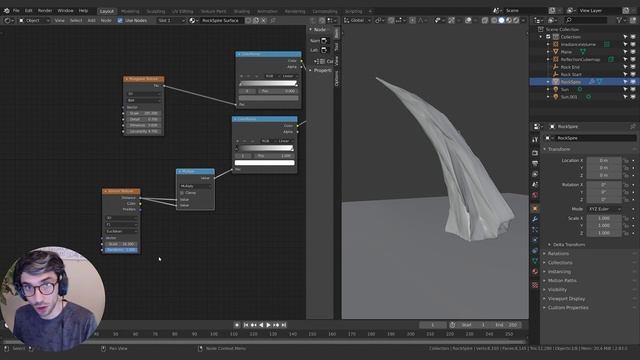Jump to the timeline end frame
This screenshot has height=360, width=640.
pyautogui.click(x=284, y=325)
